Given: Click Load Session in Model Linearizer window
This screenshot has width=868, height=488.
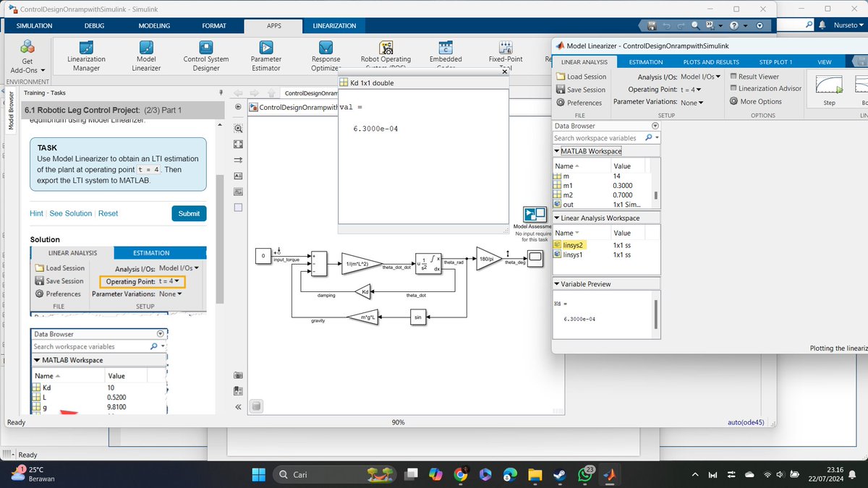Looking at the screenshot, I should (581, 77).
